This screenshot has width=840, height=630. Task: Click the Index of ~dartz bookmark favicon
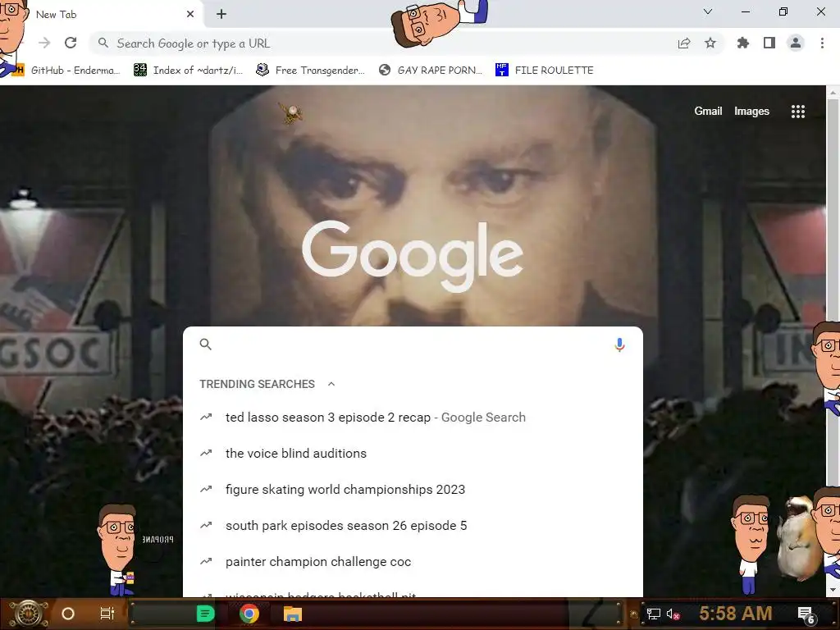coord(139,70)
